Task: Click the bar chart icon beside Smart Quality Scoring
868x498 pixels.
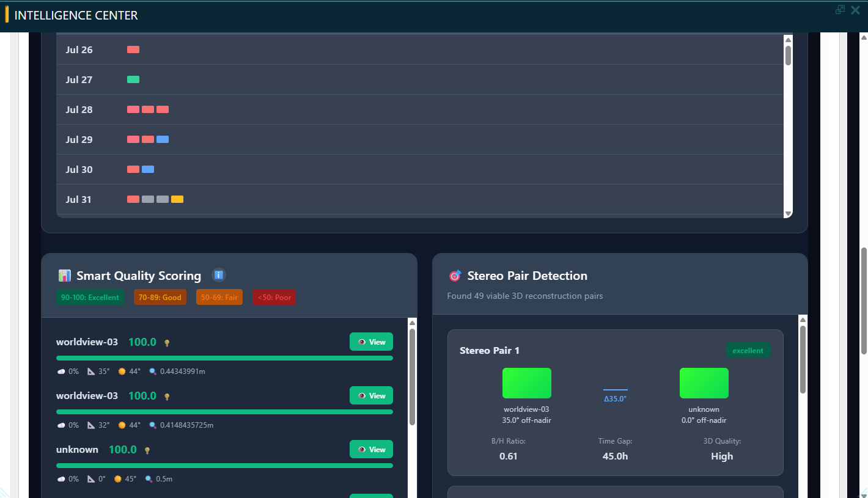Action: point(64,276)
